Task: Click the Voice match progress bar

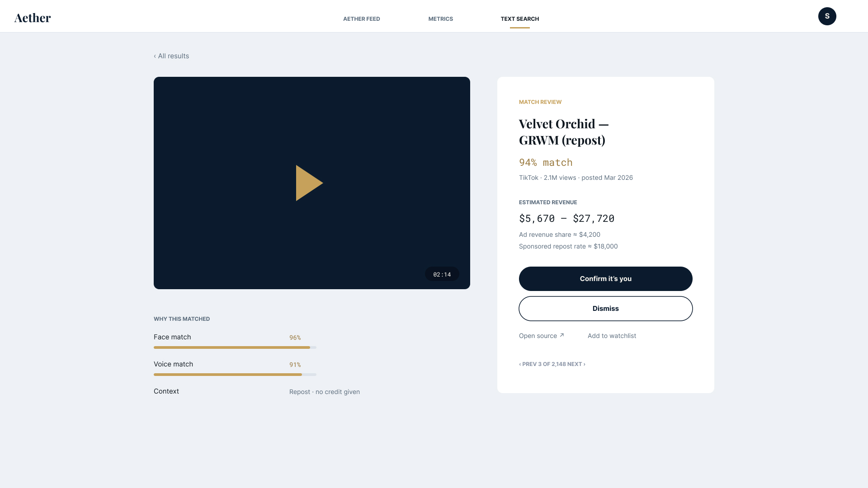Action: (235, 375)
